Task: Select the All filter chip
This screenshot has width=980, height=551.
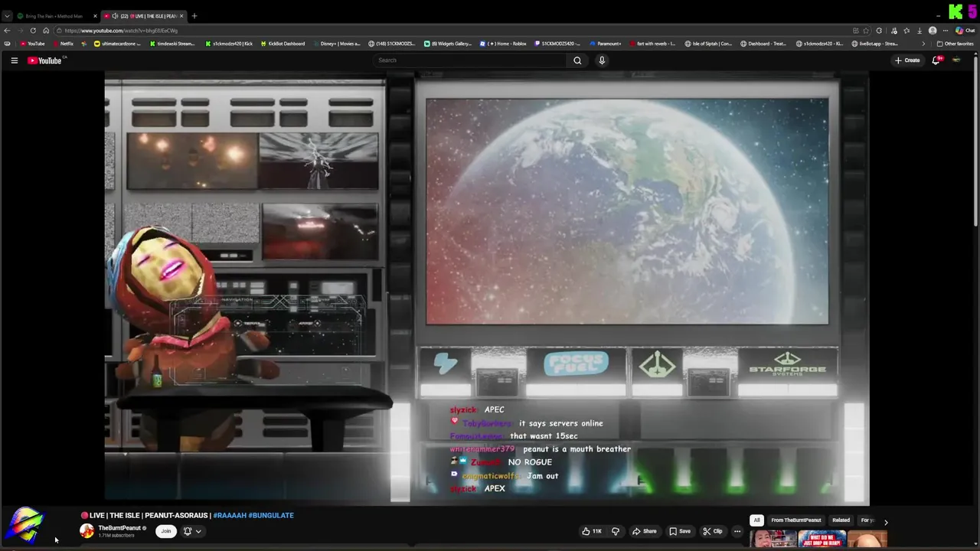Action: (x=756, y=520)
